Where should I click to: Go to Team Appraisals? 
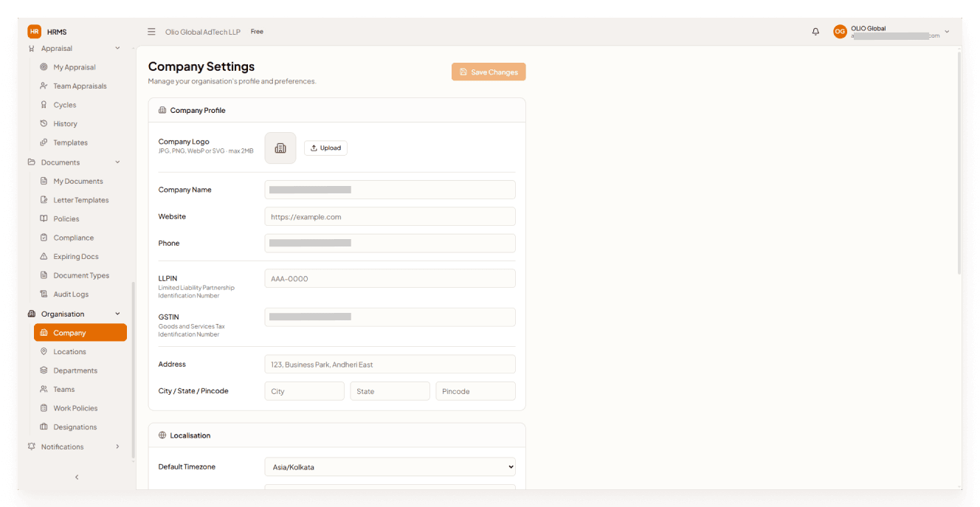[x=80, y=86]
